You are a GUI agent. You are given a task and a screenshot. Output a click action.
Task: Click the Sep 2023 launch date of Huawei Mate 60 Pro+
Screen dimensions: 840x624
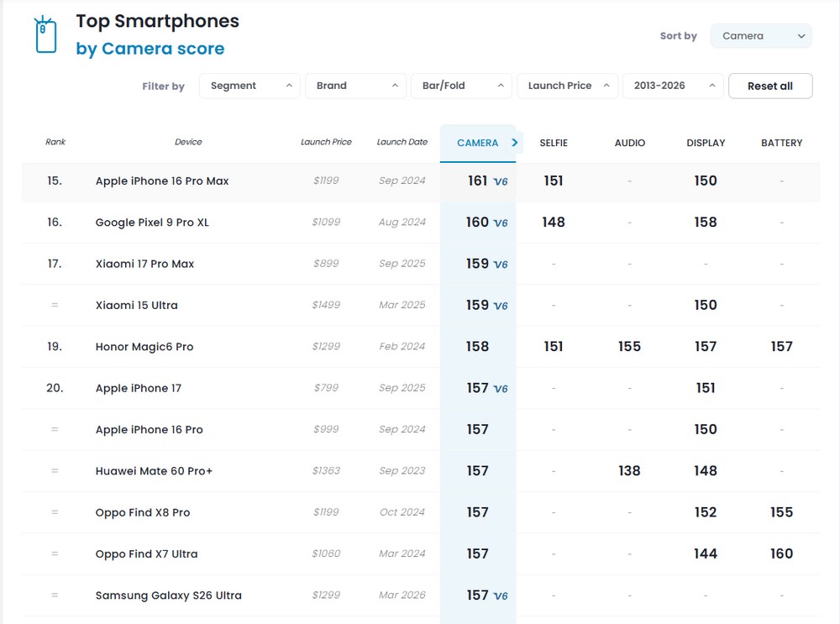402,471
